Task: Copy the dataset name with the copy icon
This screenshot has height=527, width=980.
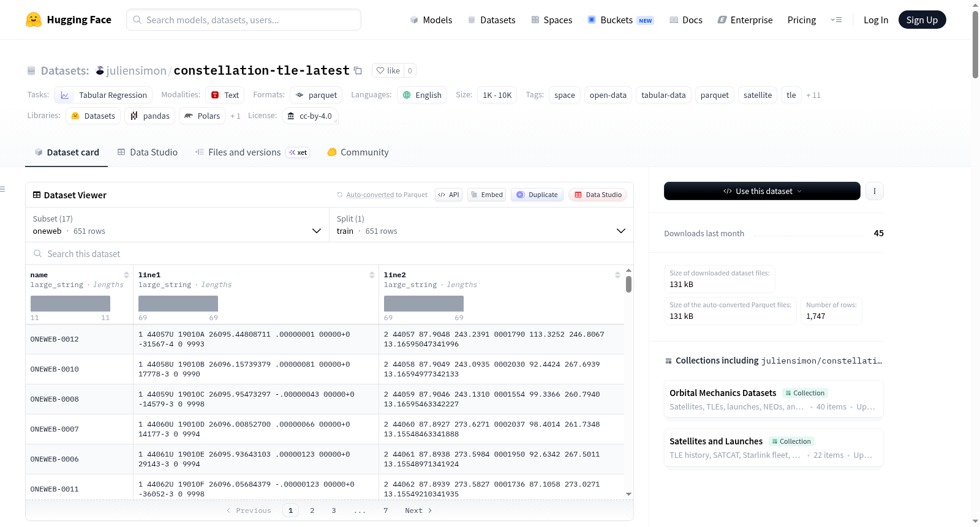Action: coord(358,70)
